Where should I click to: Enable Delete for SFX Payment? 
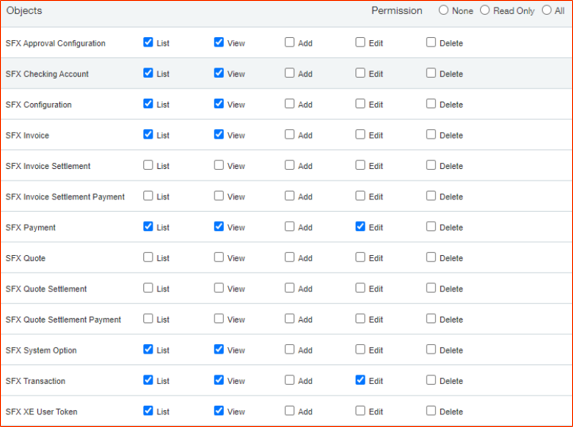(431, 227)
